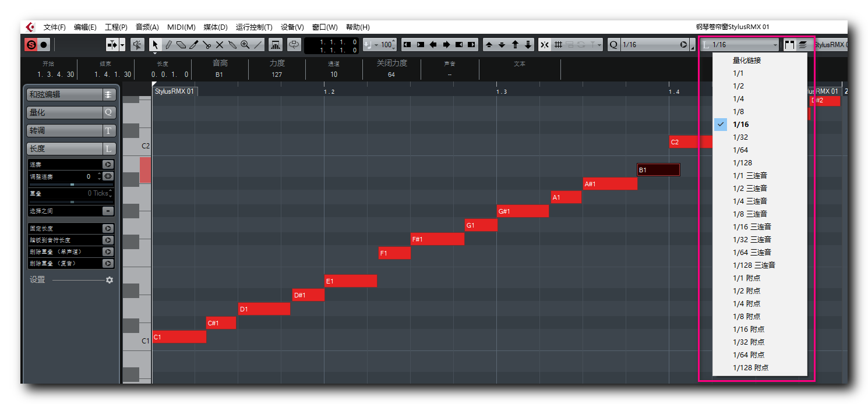This screenshot has width=868, height=404.
Task: Open the 设置 gear icon
Action: pos(110,280)
